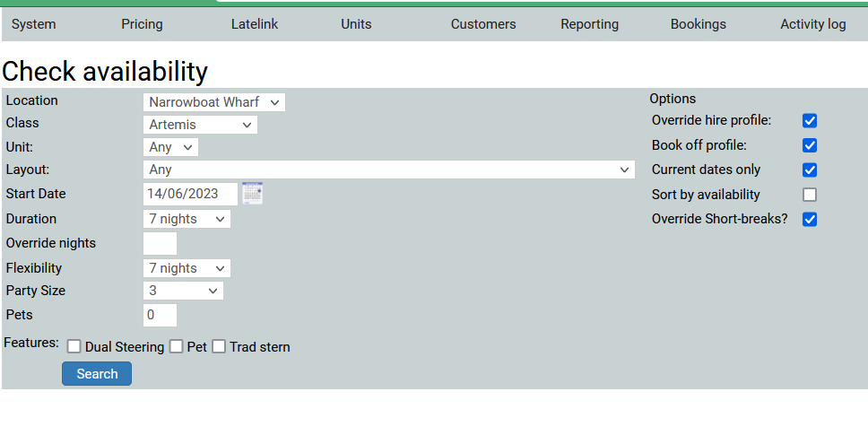Tick the Trad stern feature checkbox
Screen dimensions: 868x444
tap(219, 347)
